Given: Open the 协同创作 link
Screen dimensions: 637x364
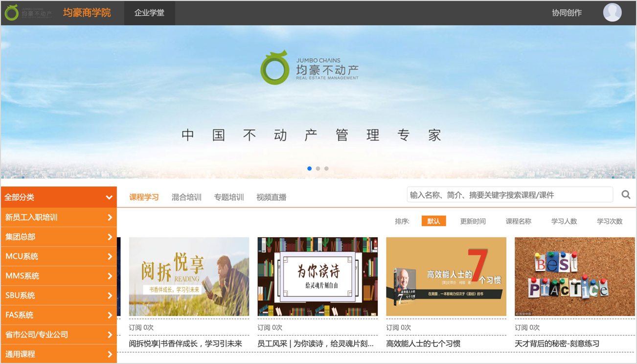Looking at the screenshot, I should (567, 13).
